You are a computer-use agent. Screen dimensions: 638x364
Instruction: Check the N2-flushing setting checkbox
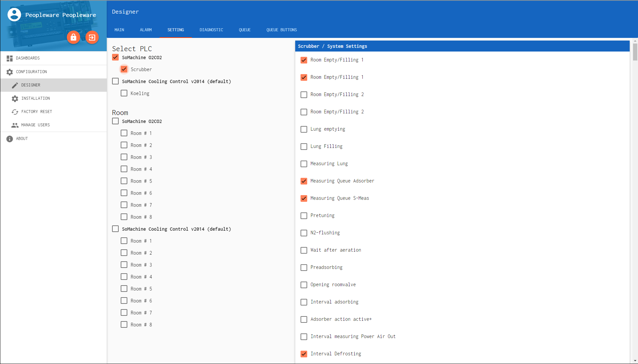pyautogui.click(x=304, y=233)
